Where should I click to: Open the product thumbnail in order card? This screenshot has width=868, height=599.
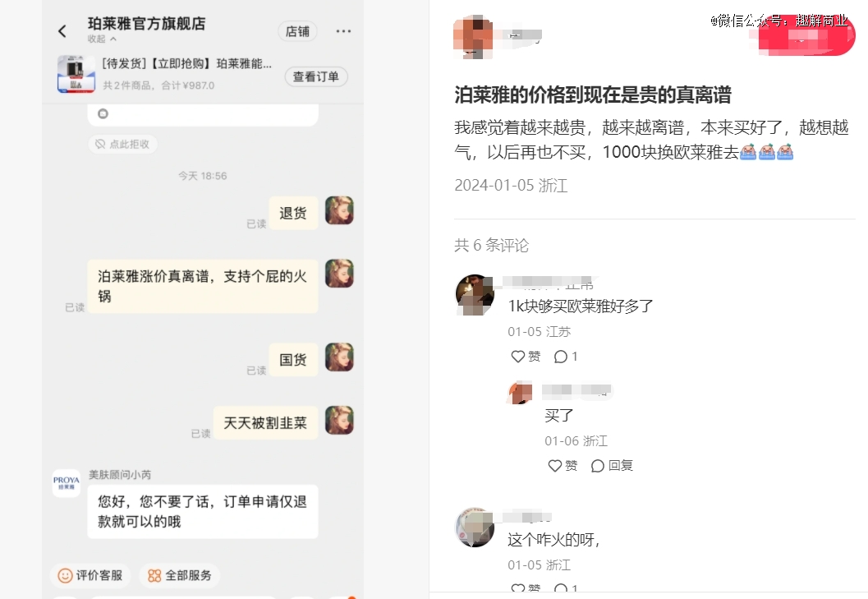point(76,74)
